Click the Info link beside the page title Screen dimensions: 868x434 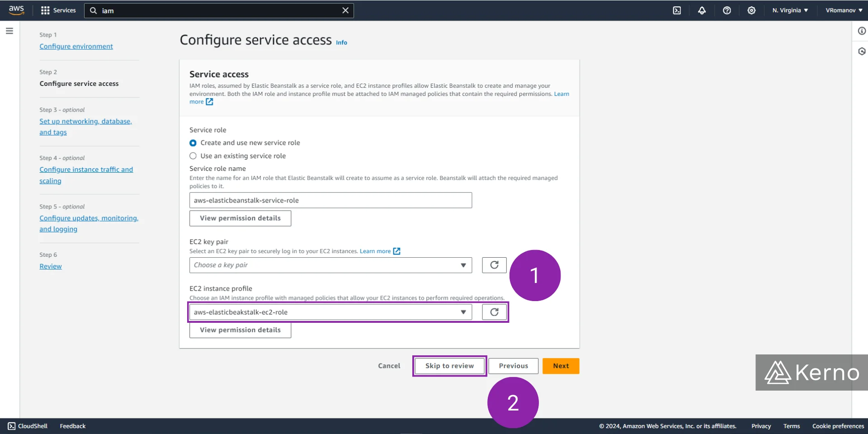pyautogui.click(x=341, y=42)
